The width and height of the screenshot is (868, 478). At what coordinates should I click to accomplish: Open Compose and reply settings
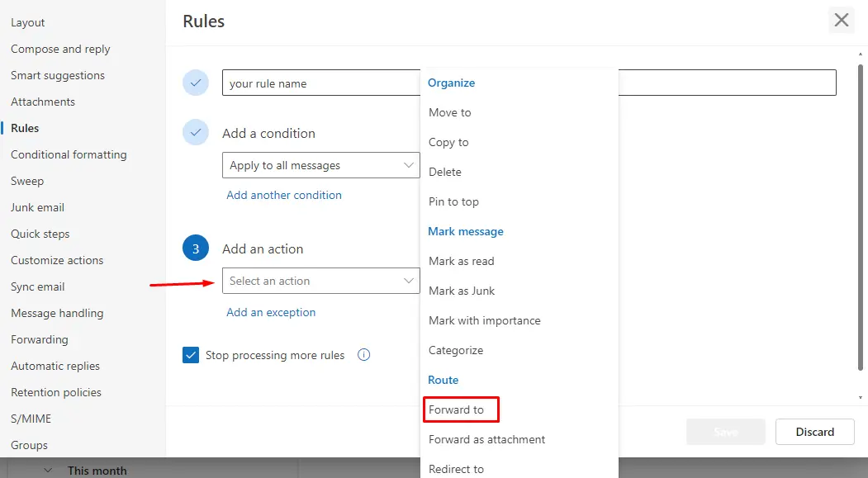point(60,49)
